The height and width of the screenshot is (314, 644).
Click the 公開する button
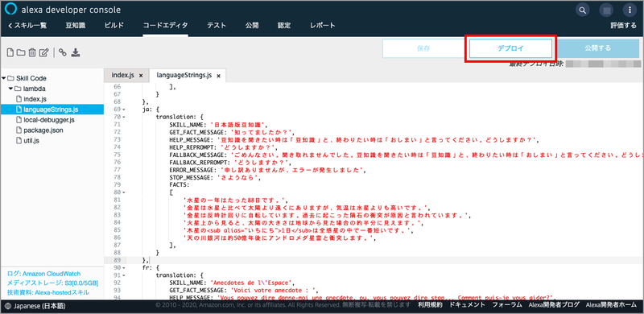(x=598, y=48)
